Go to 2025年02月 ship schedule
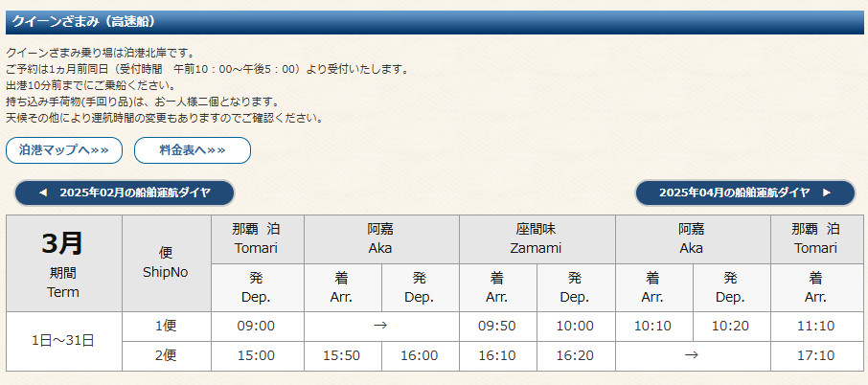 tap(125, 192)
